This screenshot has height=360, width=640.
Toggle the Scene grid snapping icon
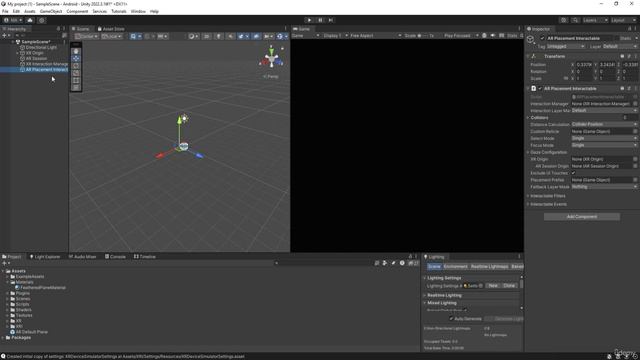point(147,36)
